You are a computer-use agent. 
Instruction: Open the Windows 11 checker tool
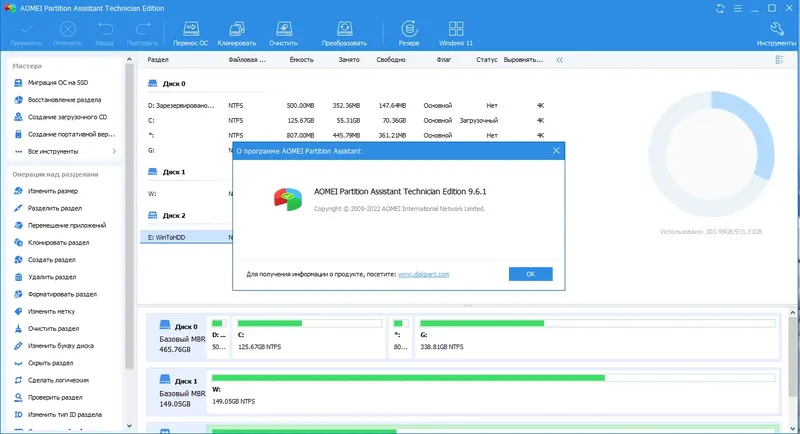click(456, 34)
